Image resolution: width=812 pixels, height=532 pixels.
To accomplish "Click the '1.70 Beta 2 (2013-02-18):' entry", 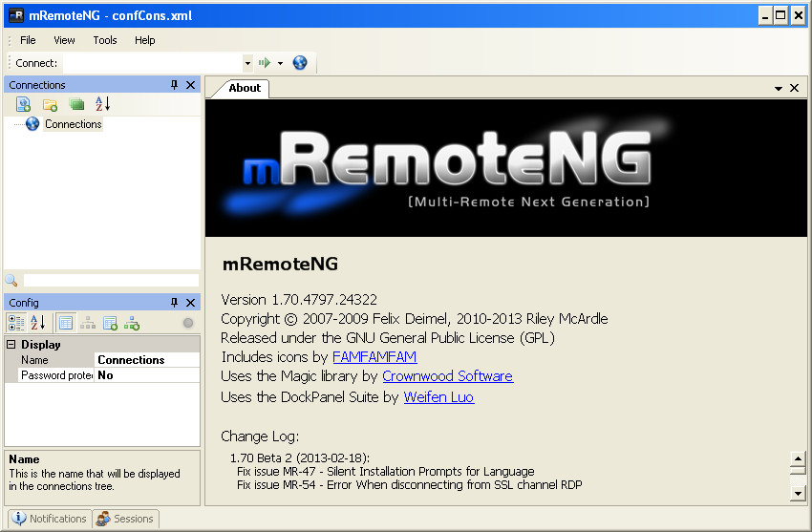I will pos(300,458).
